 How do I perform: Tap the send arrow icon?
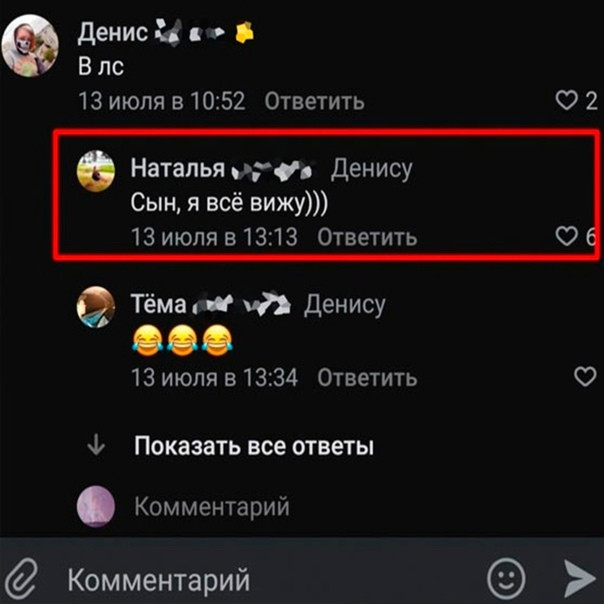(580, 578)
